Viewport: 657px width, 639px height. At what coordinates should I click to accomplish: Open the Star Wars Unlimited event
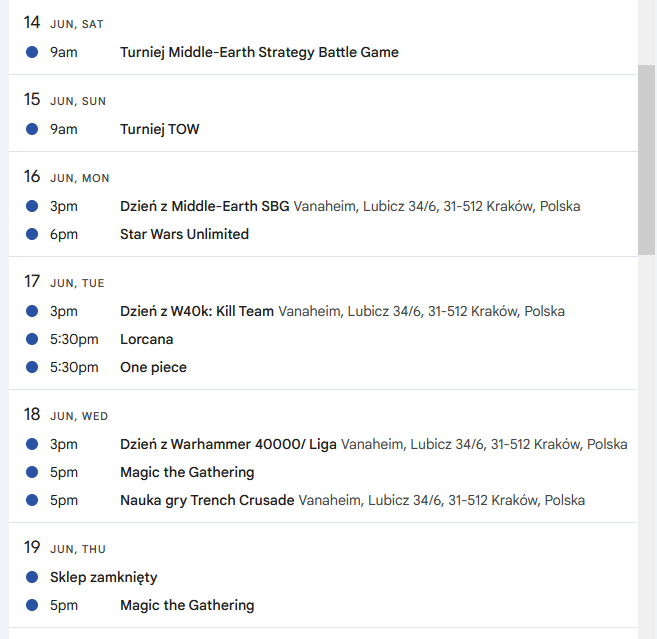coord(184,234)
